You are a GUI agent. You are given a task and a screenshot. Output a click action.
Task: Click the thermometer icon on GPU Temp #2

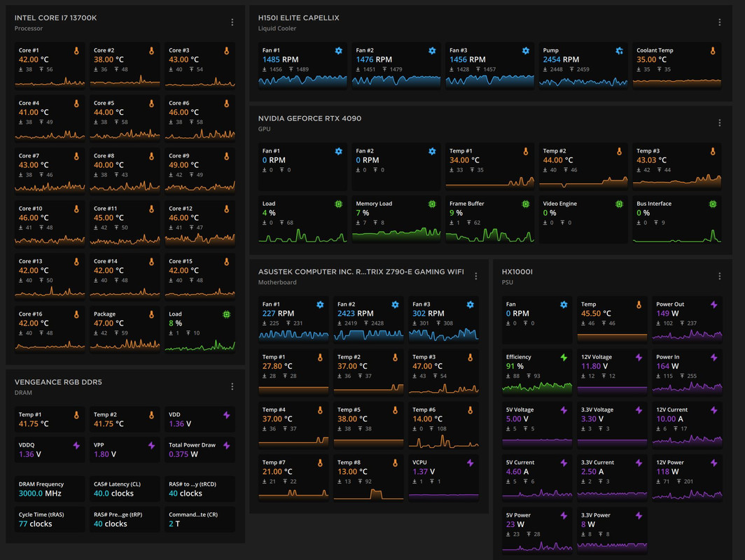(619, 151)
